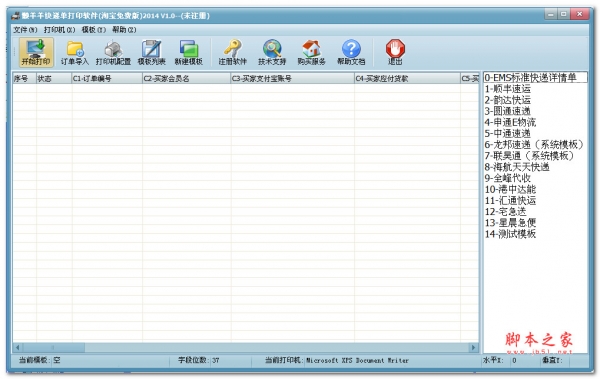Click the red 退出 exit icon
The width and height of the screenshot is (600, 379).
pyautogui.click(x=395, y=52)
